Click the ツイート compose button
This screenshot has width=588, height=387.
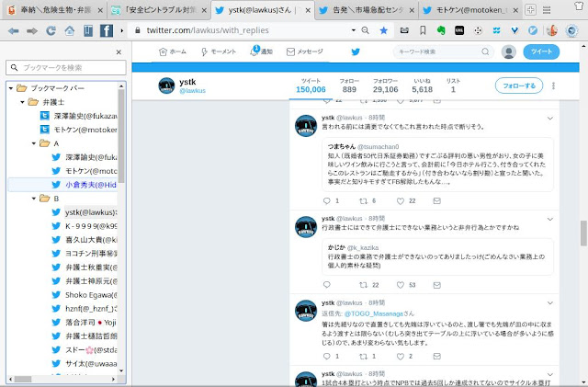pos(541,51)
